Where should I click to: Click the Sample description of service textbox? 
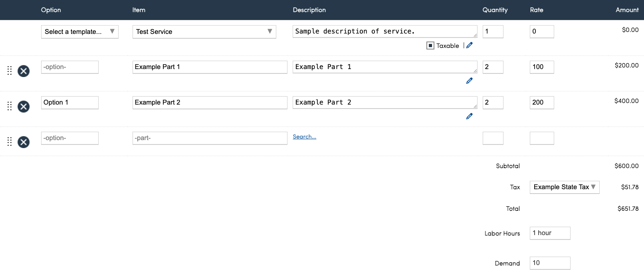tap(384, 32)
